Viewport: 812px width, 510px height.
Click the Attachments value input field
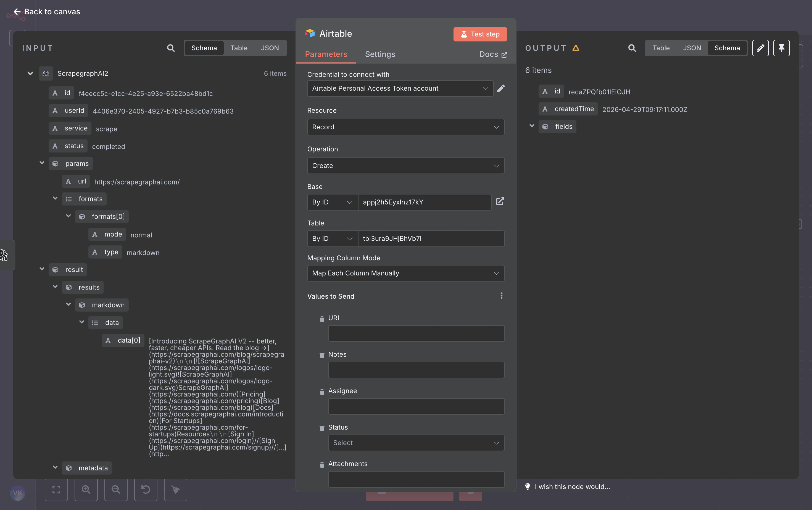click(416, 479)
